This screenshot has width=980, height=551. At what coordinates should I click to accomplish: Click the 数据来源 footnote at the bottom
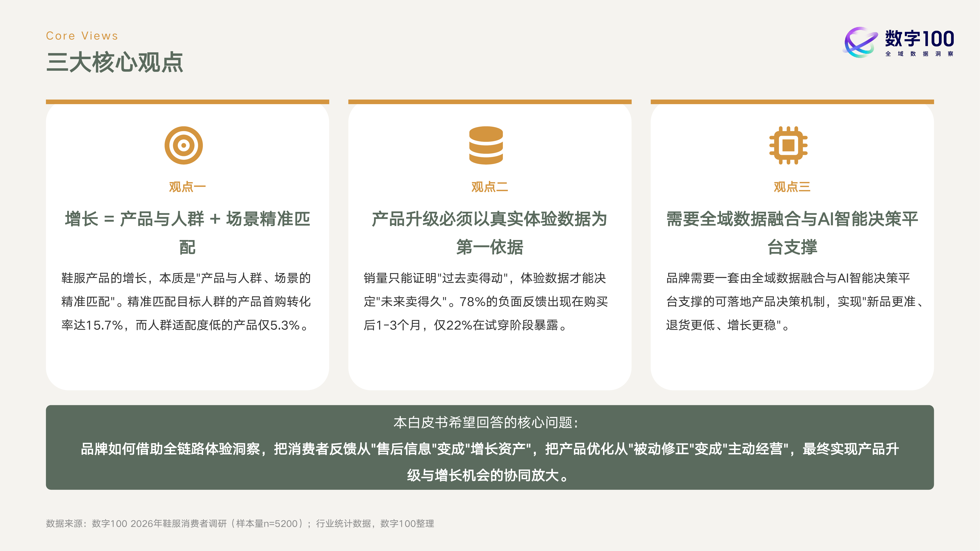[240, 524]
